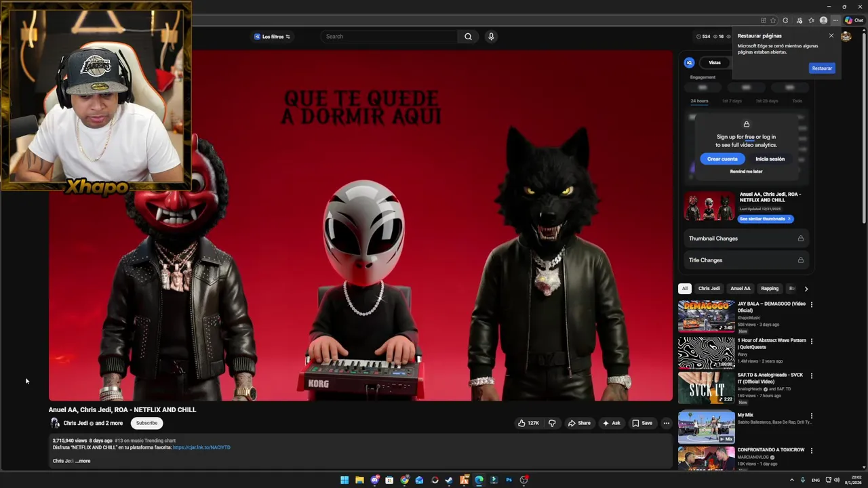
Task: Click the Share button
Action: (x=579, y=423)
